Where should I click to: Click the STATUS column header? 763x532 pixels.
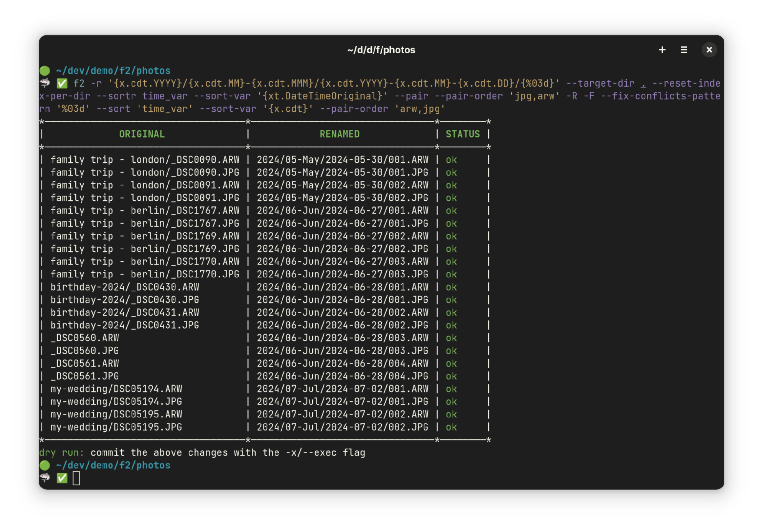(463, 134)
